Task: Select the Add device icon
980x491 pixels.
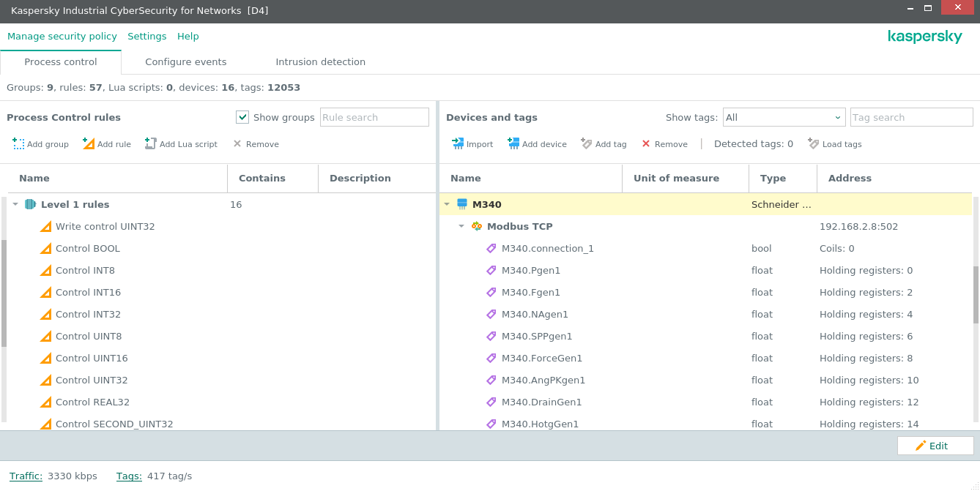Action: tap(513, 143)
